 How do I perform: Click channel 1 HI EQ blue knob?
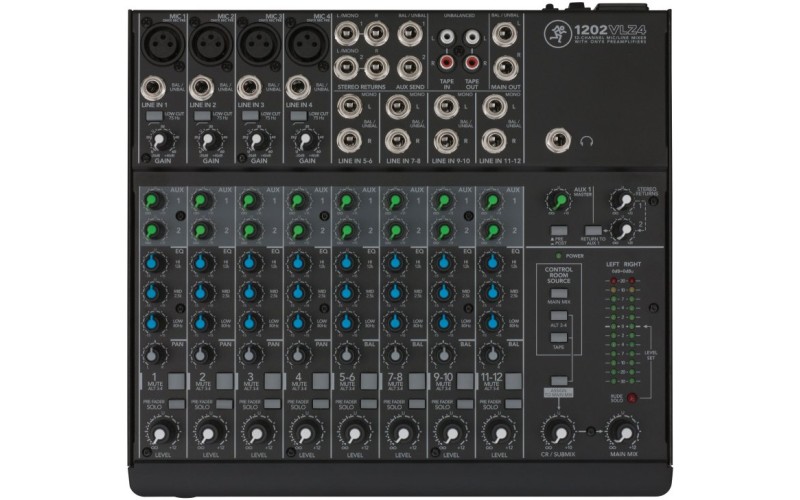(154, 263)
